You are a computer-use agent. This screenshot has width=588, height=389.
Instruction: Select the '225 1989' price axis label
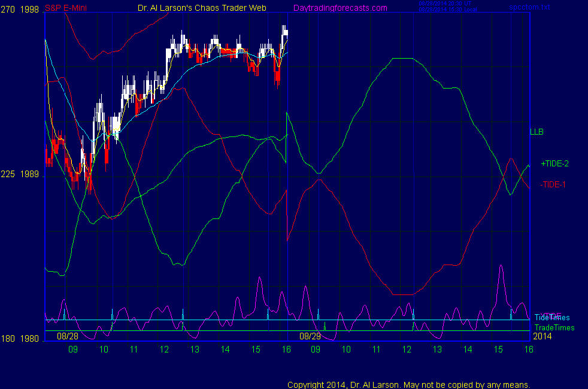coord(20,174)
